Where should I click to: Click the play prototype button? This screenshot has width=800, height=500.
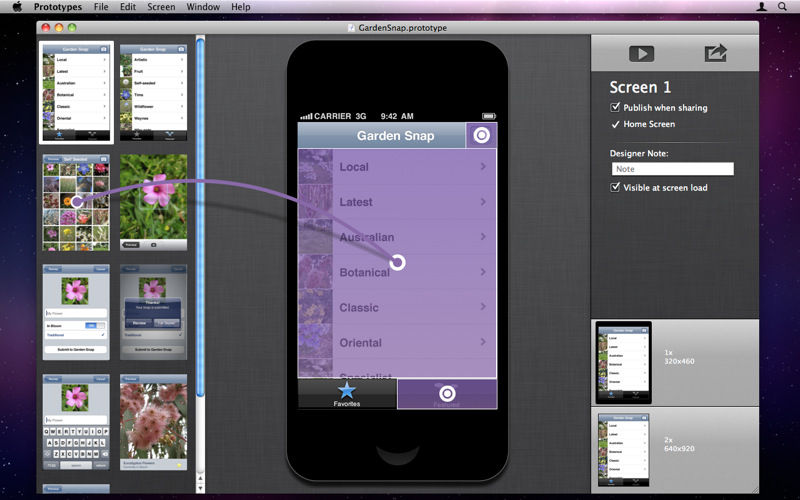[x=641, y=54]
